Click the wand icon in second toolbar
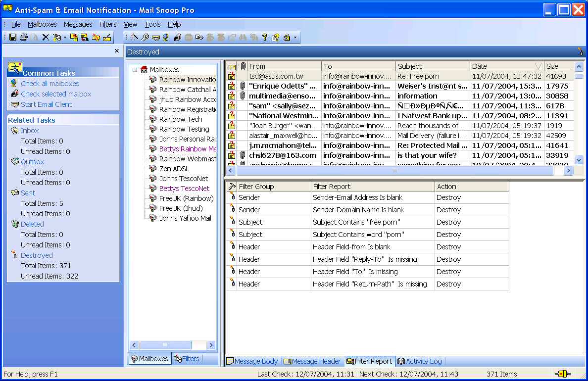Image resolution: width=588 pixels, height=381 pixels. point(134,37)
